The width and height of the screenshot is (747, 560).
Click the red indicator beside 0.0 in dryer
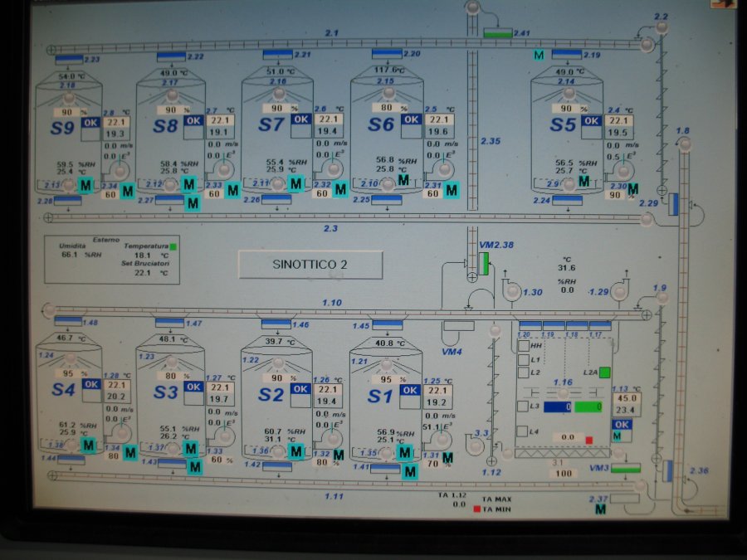pos(588,440)
